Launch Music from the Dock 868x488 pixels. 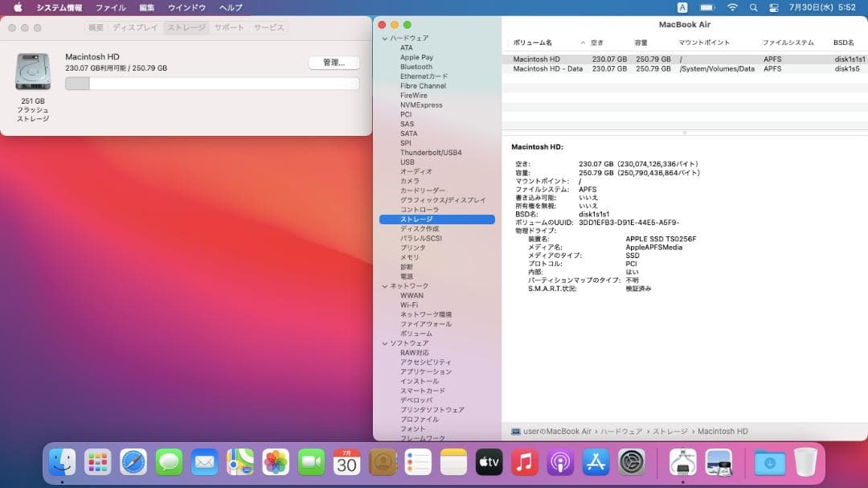(x=524, y=463)
